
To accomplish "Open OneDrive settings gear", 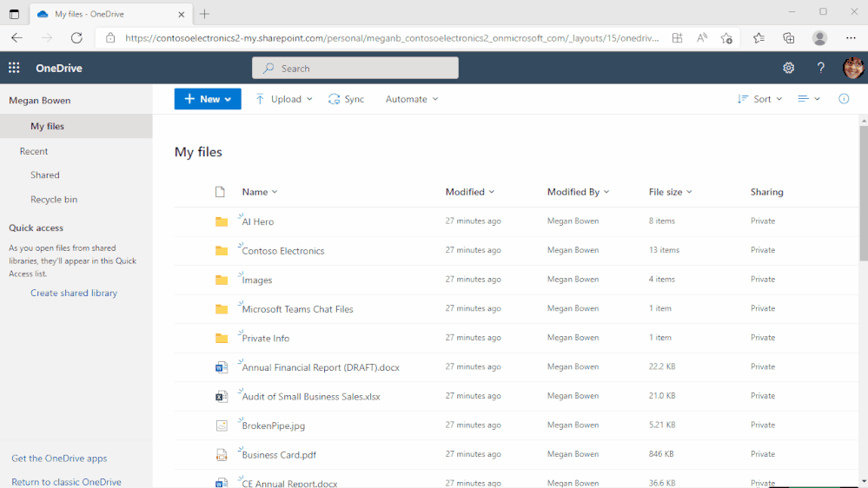I will [788, 68].
